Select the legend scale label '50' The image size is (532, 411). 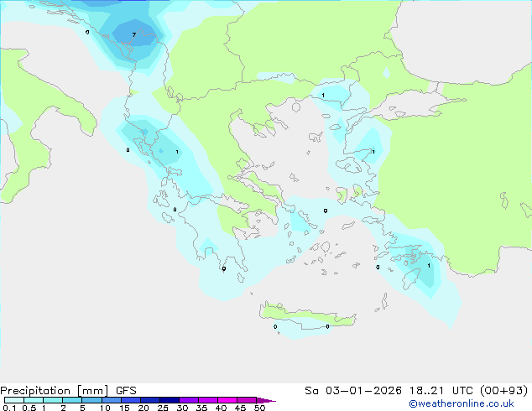pos(259,408)
